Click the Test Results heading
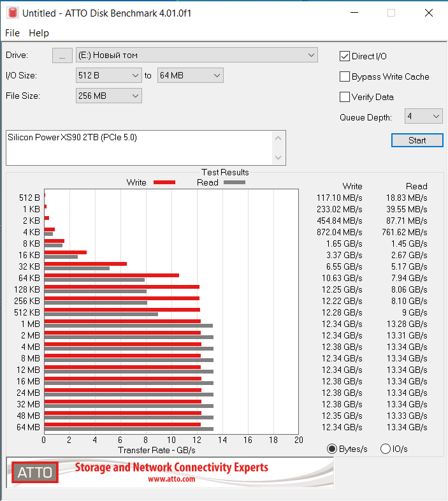The width and height of the screenshot is (448, 501). click(225, 172)
